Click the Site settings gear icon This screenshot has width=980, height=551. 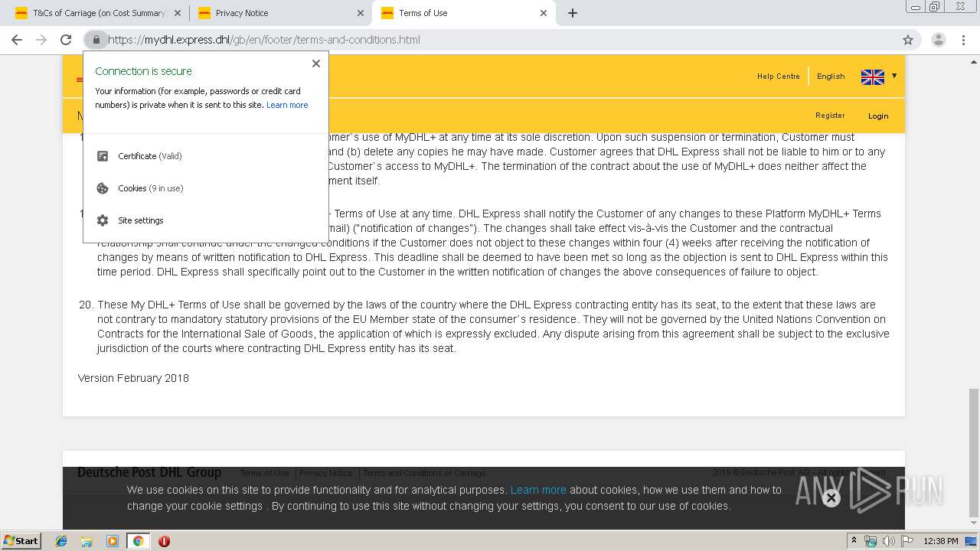tap(103, 220)
